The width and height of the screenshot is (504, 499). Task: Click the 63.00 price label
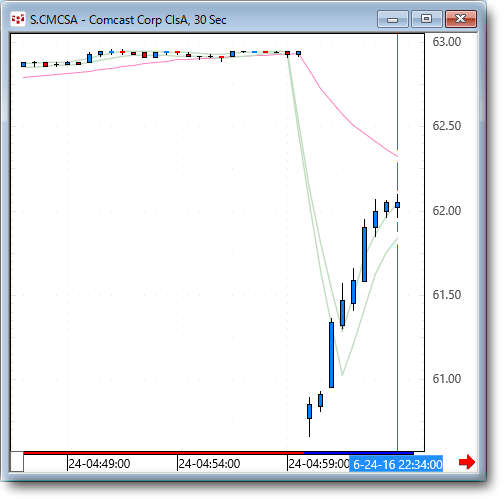446,42
